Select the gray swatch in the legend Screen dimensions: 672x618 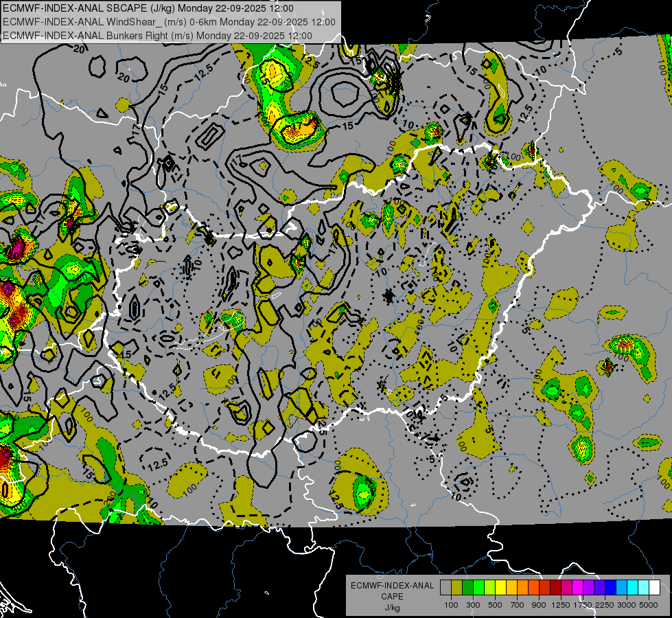point(445,588)
